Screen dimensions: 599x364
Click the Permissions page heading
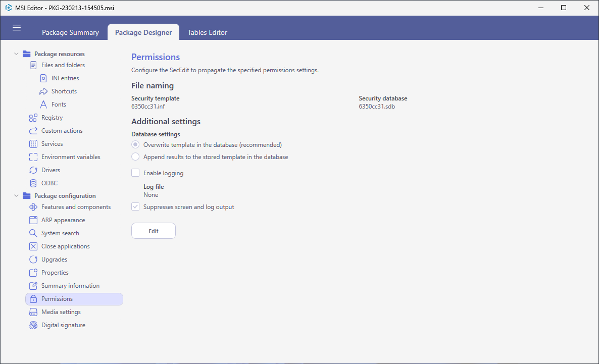[156, 57]
